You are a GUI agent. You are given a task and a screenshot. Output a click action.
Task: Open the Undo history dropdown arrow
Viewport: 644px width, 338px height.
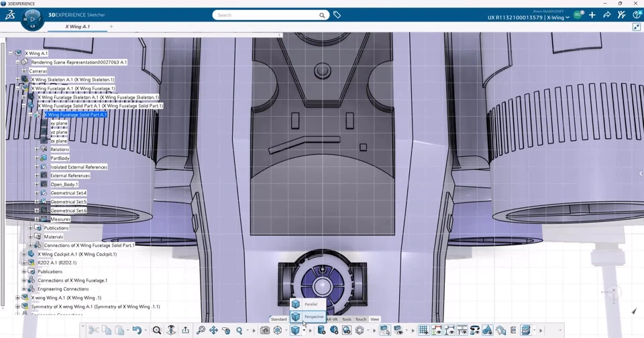[x=146, y=331]
